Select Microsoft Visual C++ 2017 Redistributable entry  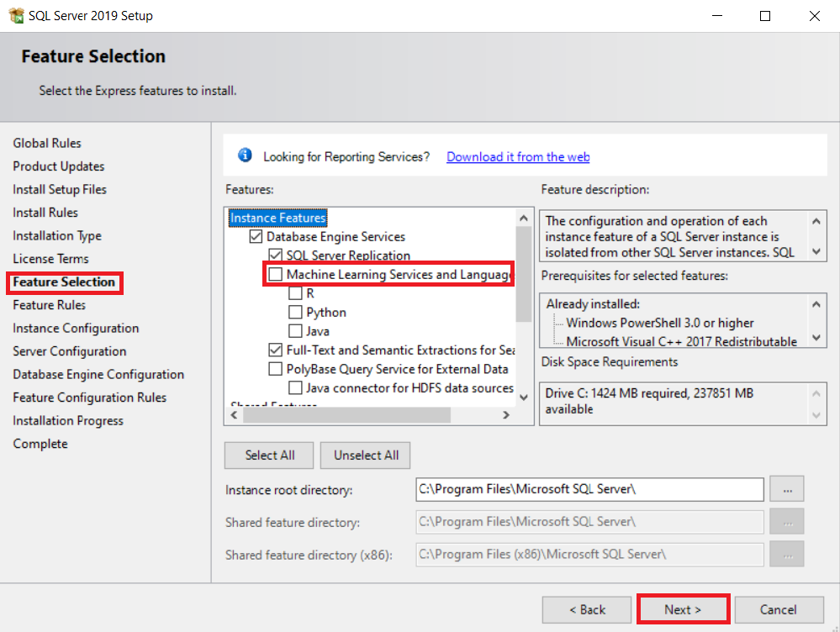coord(681,341)
